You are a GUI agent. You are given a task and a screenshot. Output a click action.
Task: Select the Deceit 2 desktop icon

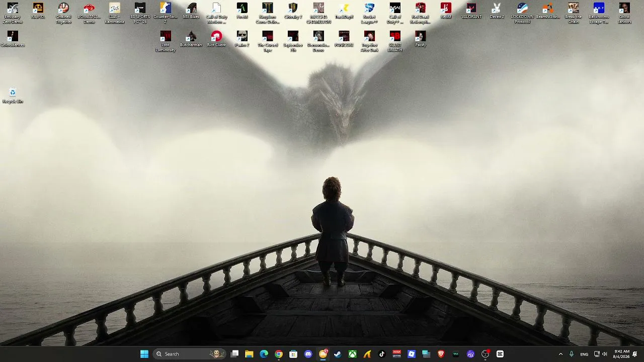(x=497, y=11)
